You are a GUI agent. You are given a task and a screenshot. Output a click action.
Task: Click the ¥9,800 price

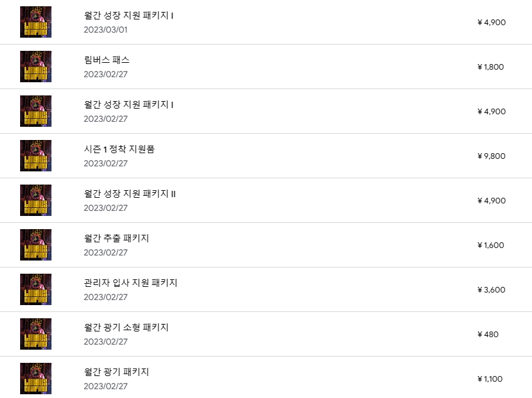pos(491,156)
